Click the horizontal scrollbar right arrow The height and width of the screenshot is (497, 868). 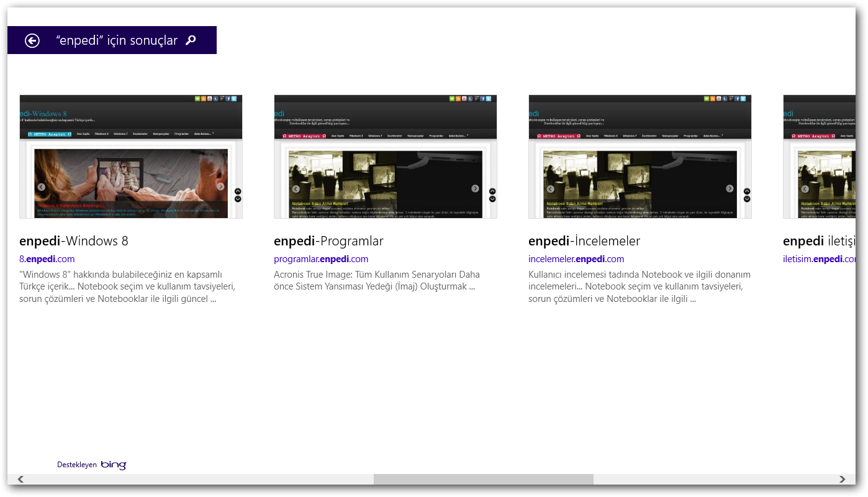pyautogui.click(x=842, y=479)
